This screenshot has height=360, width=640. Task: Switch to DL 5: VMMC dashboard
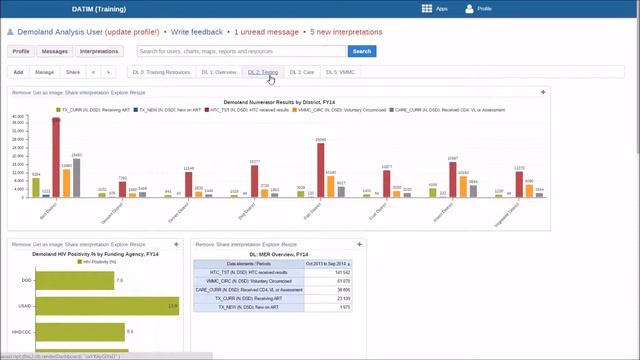(340, 72)
